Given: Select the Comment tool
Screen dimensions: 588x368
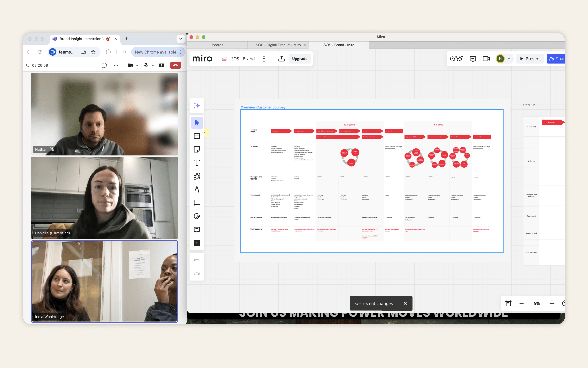Looking at the screenshot, I should coord(197,230).
